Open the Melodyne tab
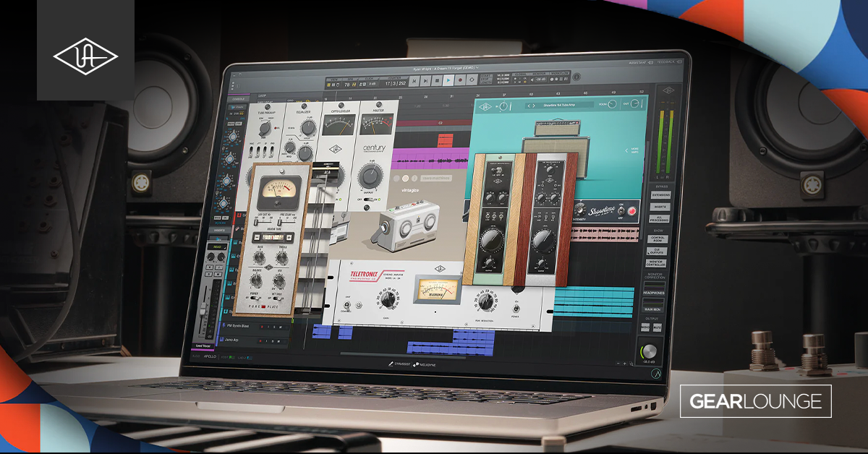The height and width of the screenshot is (454, 868). 425,364
